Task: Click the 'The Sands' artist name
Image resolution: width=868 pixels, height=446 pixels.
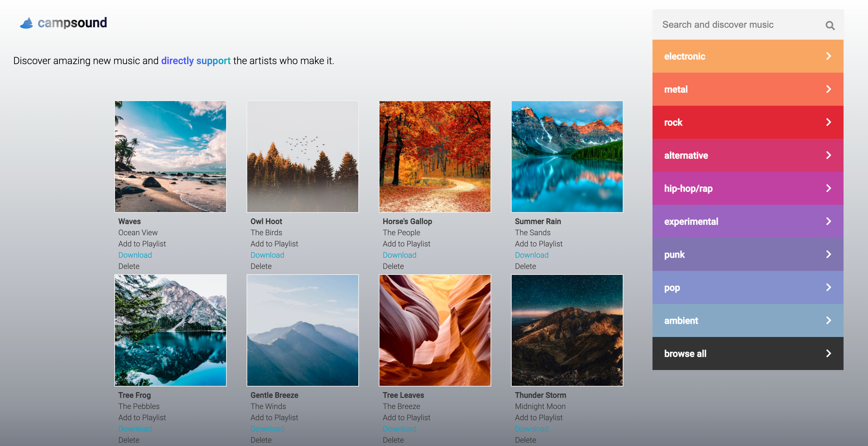Action: pos(533,233)
